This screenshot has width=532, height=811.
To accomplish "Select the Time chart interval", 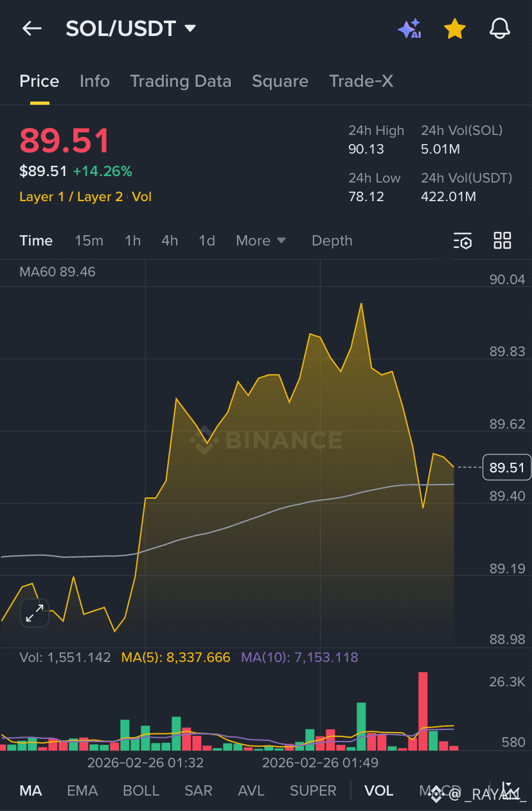I will 36,240.
